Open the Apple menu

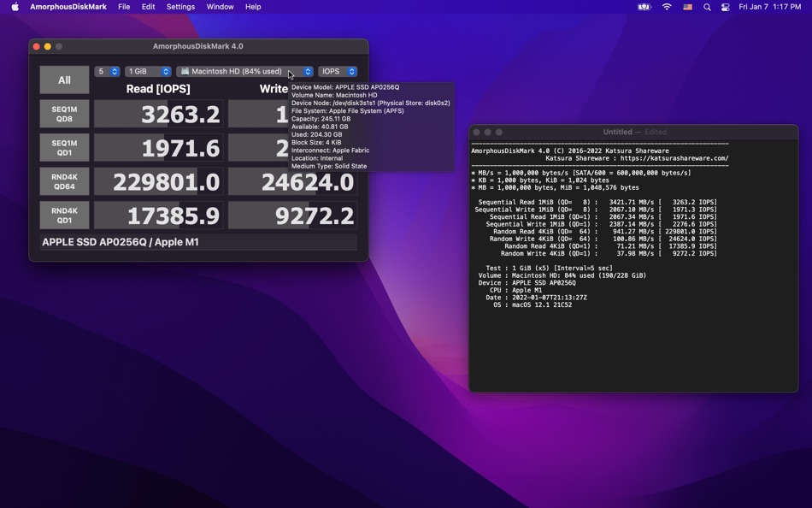pyautogui.click(x=15, y=7)
